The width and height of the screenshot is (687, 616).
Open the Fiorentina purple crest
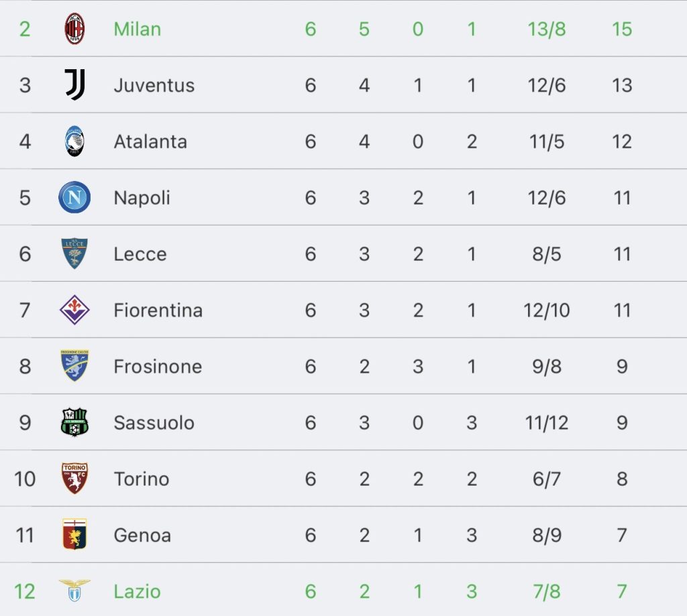(x=74, y=310)
